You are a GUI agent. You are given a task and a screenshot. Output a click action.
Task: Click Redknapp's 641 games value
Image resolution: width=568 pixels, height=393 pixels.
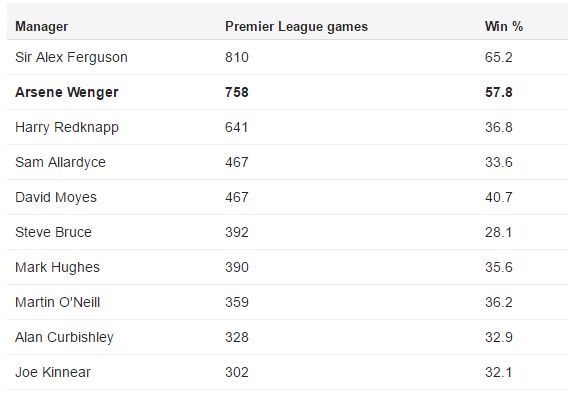coord(237,127)
